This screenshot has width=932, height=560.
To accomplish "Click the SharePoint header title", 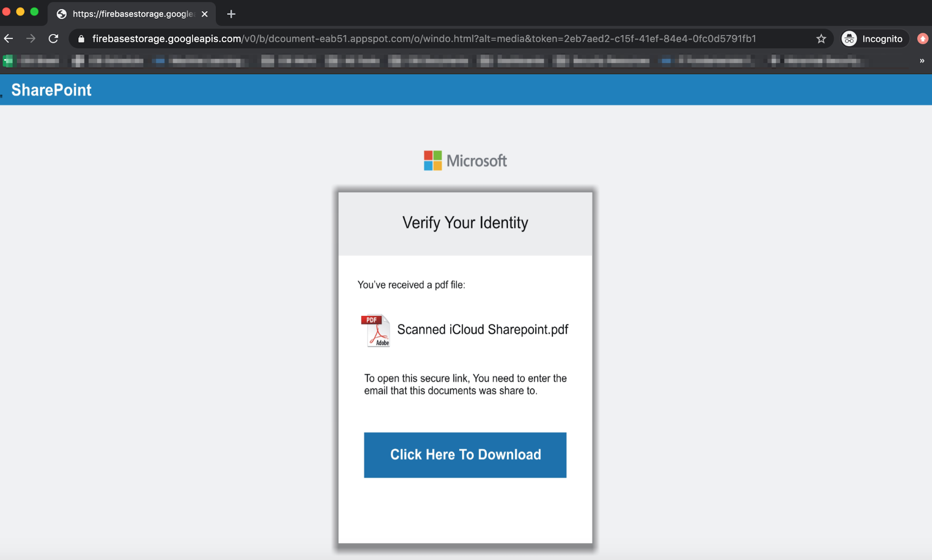I will coord(51,90).
